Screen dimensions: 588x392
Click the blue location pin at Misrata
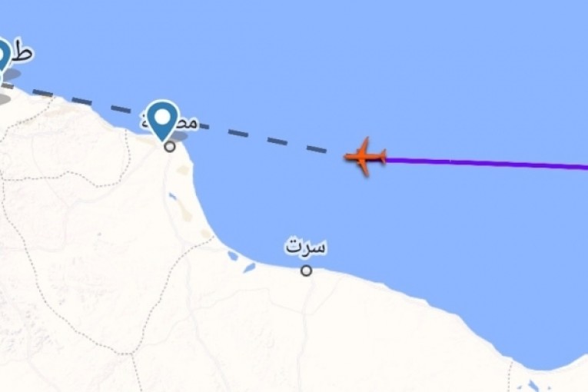tap(162, 120)
